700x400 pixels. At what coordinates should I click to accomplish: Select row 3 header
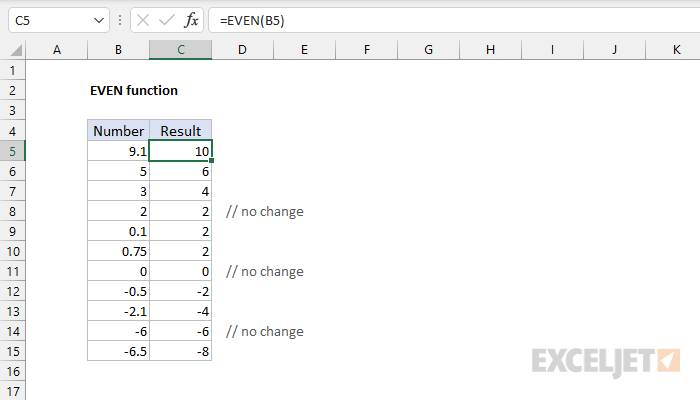pyautogui.click(x=12, y=110)
